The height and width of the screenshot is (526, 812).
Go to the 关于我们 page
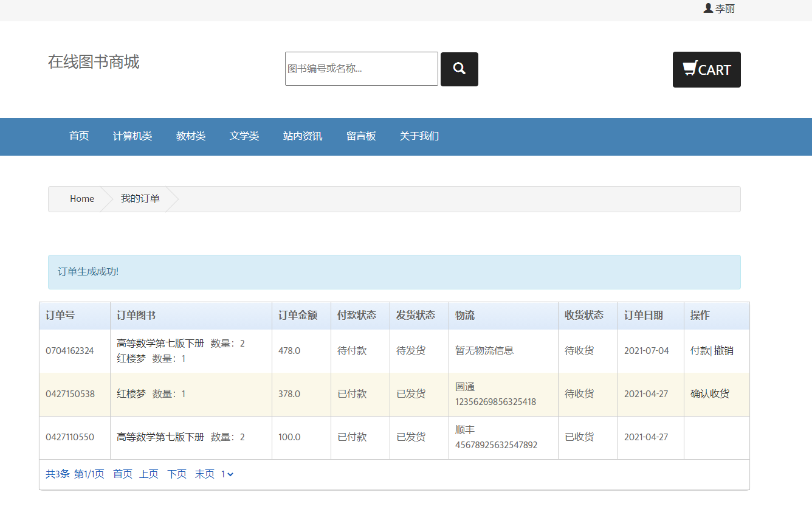click(419, 136)
